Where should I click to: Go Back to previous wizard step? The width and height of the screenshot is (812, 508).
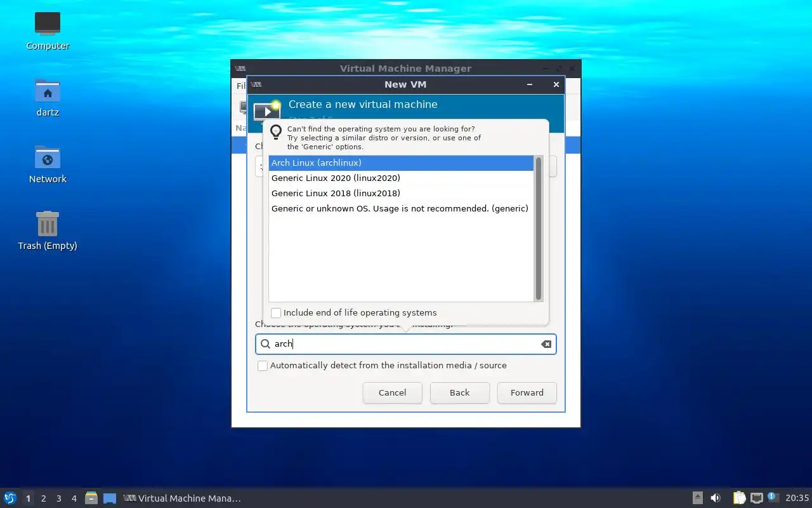460,393
